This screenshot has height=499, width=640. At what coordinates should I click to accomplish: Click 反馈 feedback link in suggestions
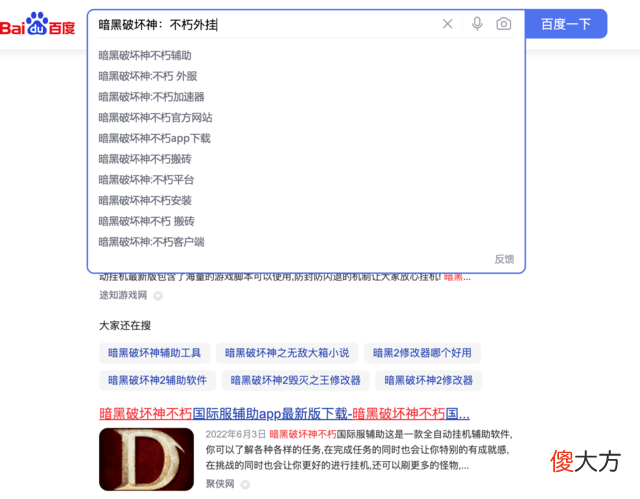click(x=504, y=259)
